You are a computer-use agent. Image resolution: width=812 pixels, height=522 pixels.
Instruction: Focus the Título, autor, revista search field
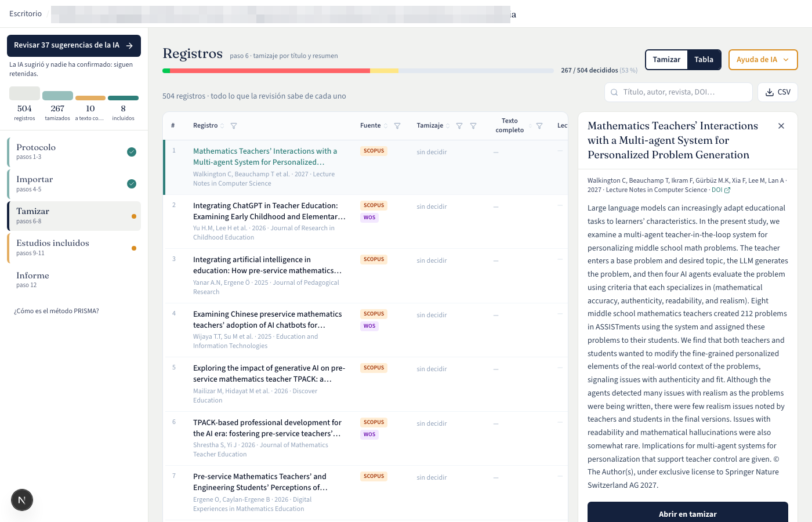679,92
